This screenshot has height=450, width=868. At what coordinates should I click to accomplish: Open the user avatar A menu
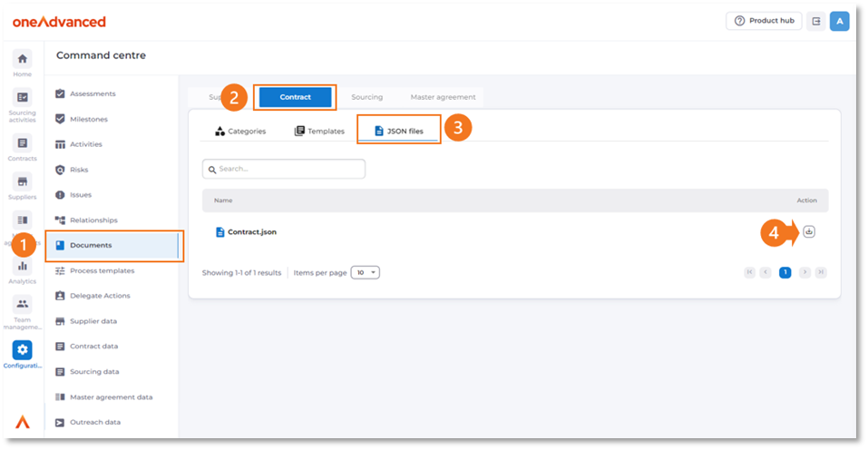pos(839,21)
